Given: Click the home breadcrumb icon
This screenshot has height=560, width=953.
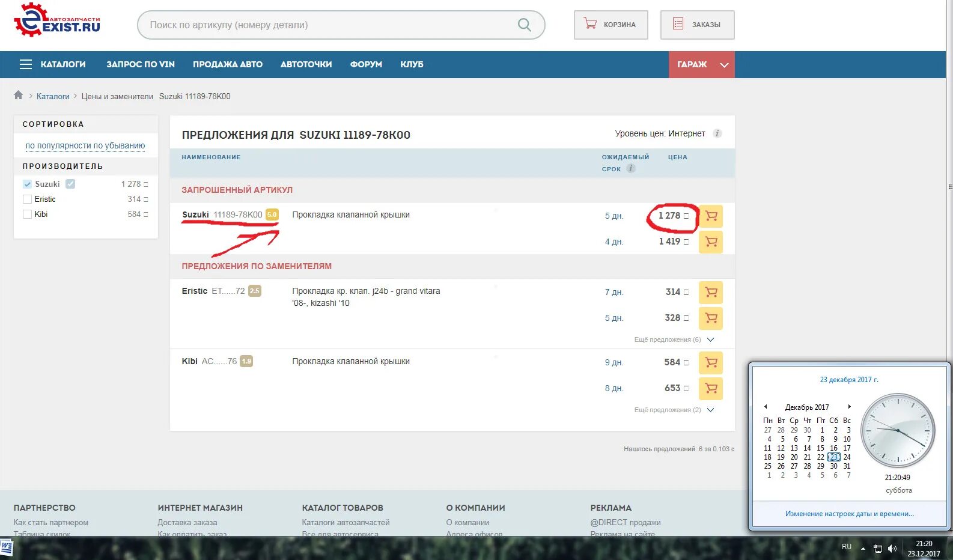Looking at the screenshot, I should (x=18, y=95).
